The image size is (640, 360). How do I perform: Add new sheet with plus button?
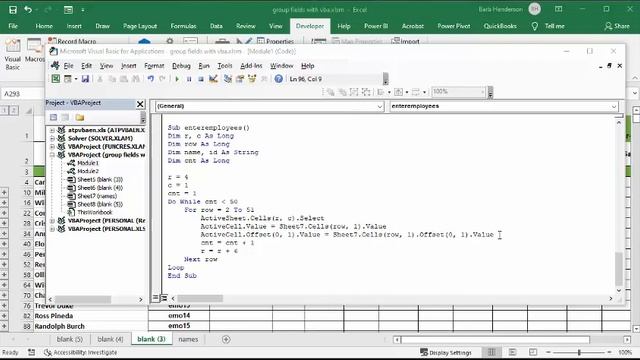226,339
